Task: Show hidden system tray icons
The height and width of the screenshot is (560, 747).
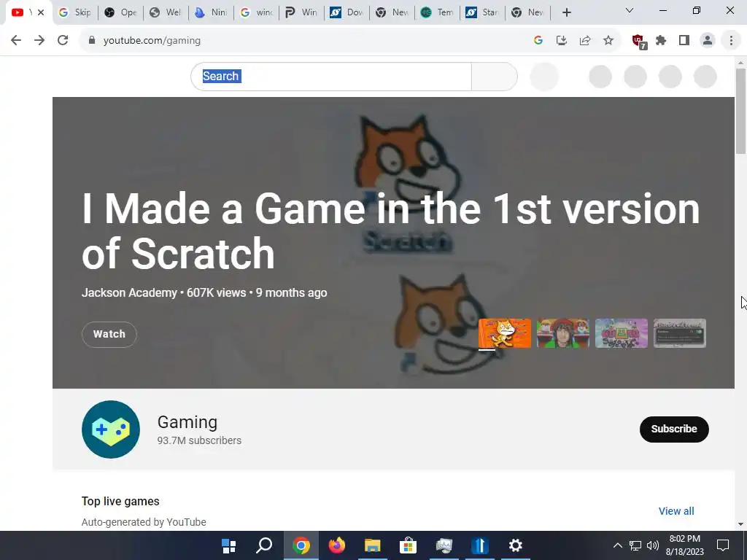Action: 617,545
